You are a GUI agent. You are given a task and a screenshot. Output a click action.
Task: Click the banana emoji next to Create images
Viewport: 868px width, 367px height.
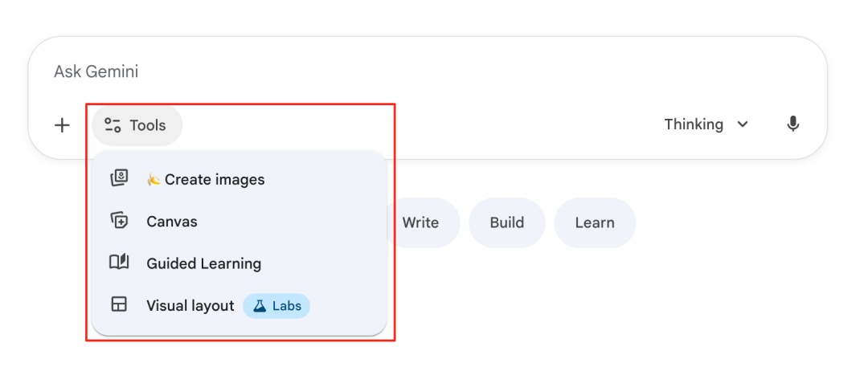[153, 180]
